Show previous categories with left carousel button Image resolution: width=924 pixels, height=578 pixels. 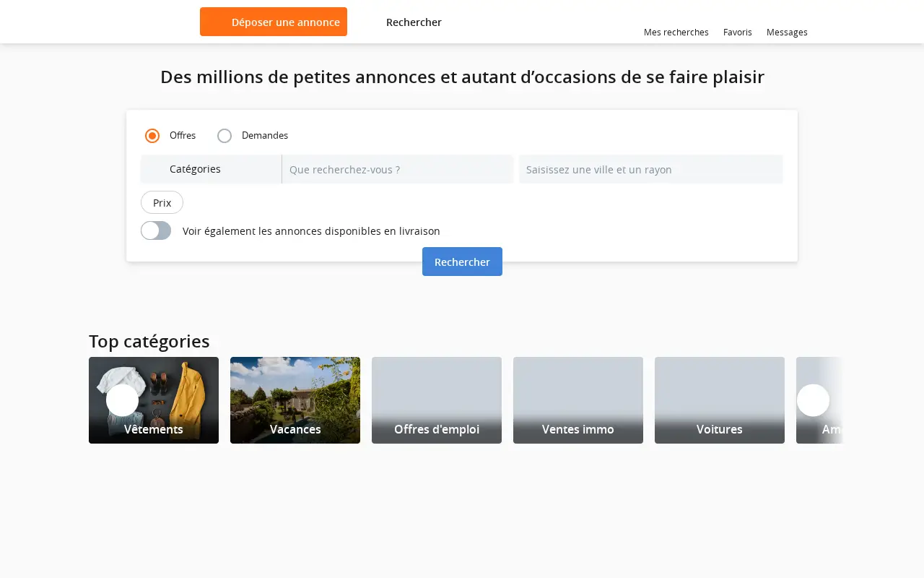[122, 400]
